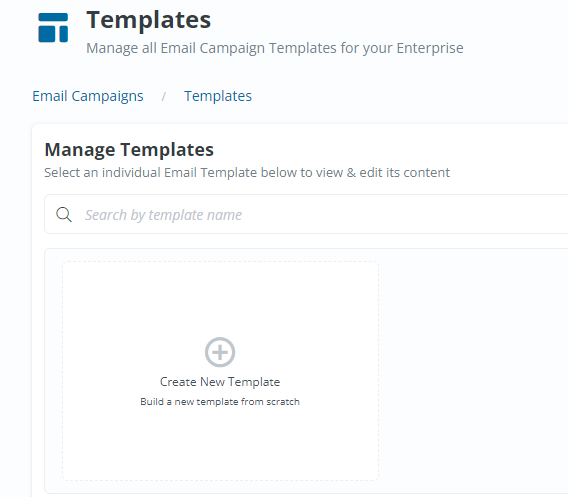
Task: Click "Build a new template from scratch" text
Action: (220, 402)
